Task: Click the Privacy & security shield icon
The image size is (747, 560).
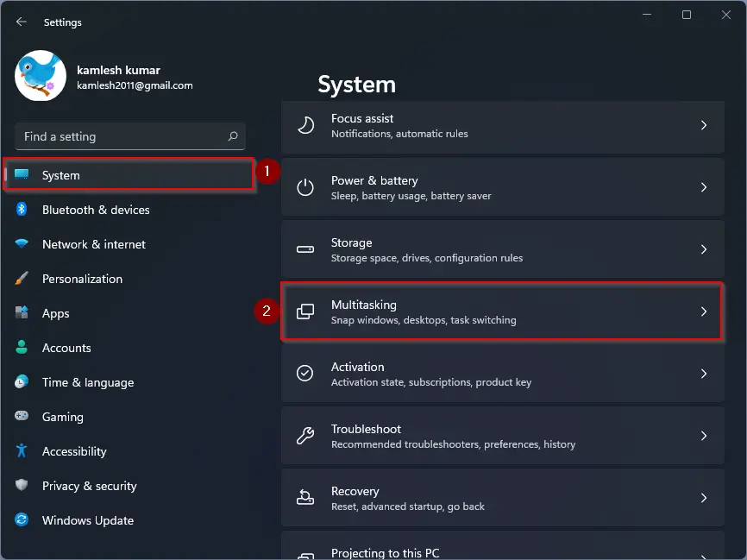Action: pyautogui.click(x=22, y=485)
